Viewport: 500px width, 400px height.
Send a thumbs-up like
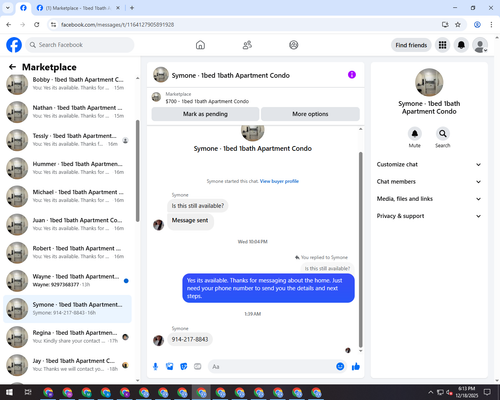(x=356, y=367)
